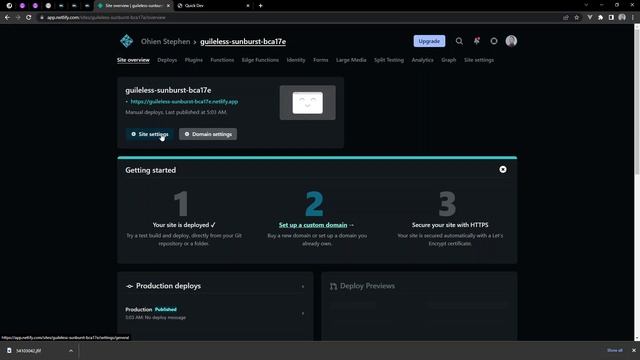This screenshot has height=360, width=640.
Task: Expand Production deploys section arrow
Action: tap(303, 286)
